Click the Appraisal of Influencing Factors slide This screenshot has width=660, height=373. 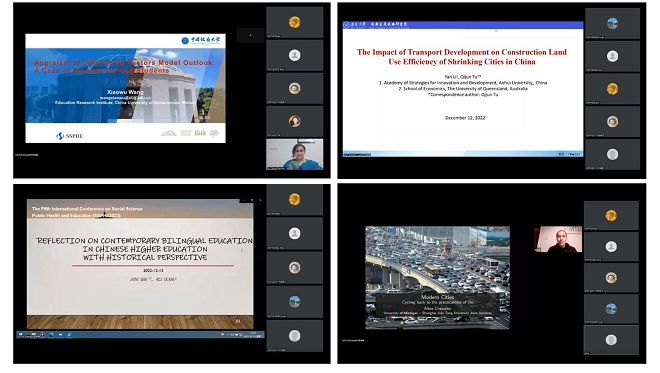125,88
